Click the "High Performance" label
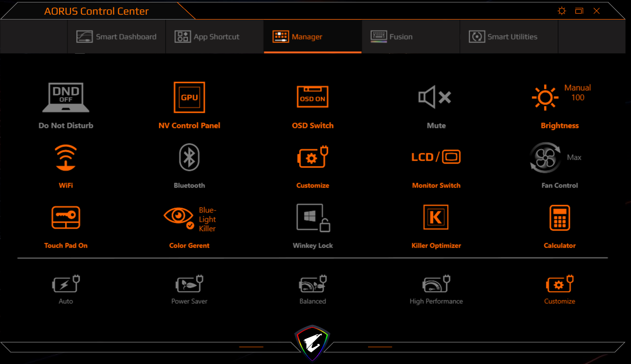 (x=436, y=301)
